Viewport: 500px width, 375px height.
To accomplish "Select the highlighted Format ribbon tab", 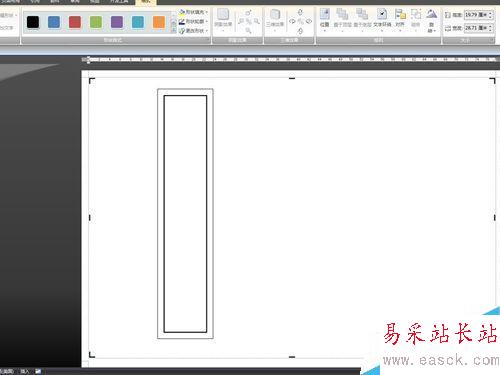I will point(146,2).
